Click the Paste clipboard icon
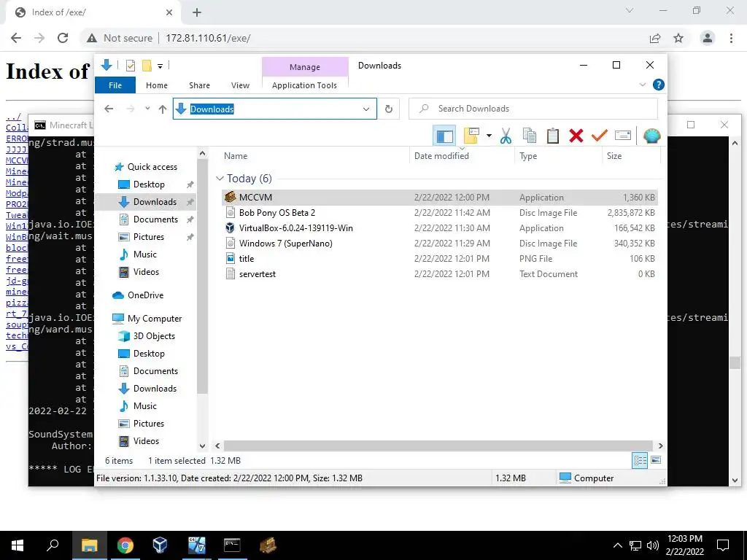Screen dimensions: 747x560 click(x=553, y=136)
